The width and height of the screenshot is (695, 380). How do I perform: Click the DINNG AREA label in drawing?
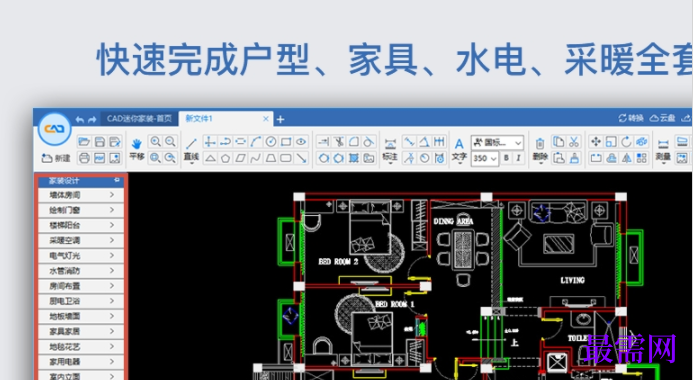tap(453, 221)
